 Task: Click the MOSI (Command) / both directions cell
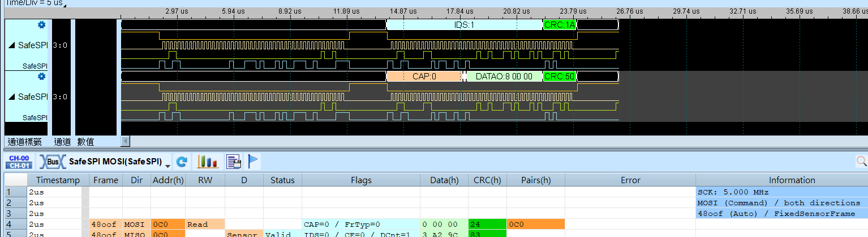pos(781,202)
